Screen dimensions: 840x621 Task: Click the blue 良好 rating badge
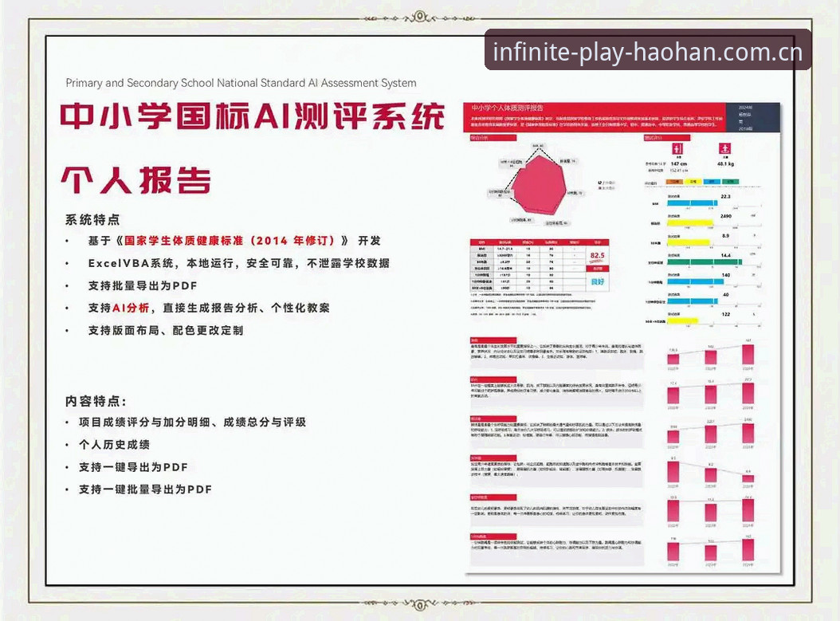pyautogui.click(x=597, y=281)
